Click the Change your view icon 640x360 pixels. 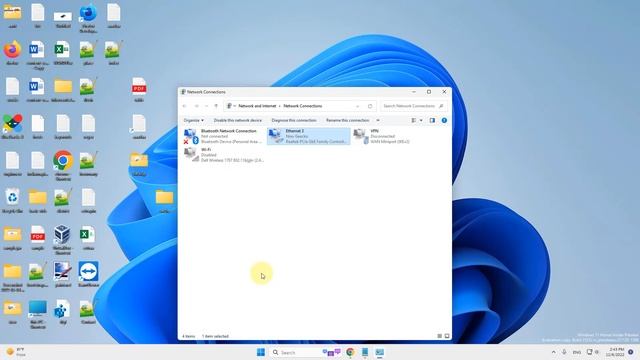(414, 120)
